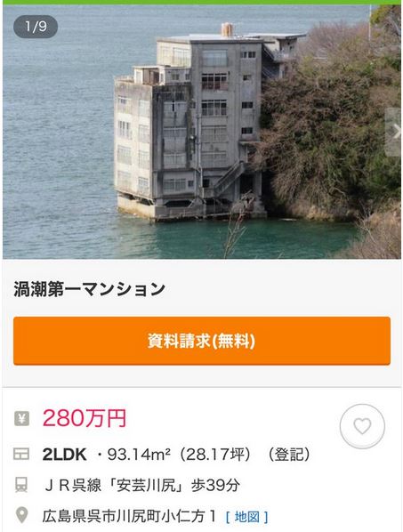Request free materials with orange 資料請求 button
This screenshot has width=403, height=532.
pos(202,341)
